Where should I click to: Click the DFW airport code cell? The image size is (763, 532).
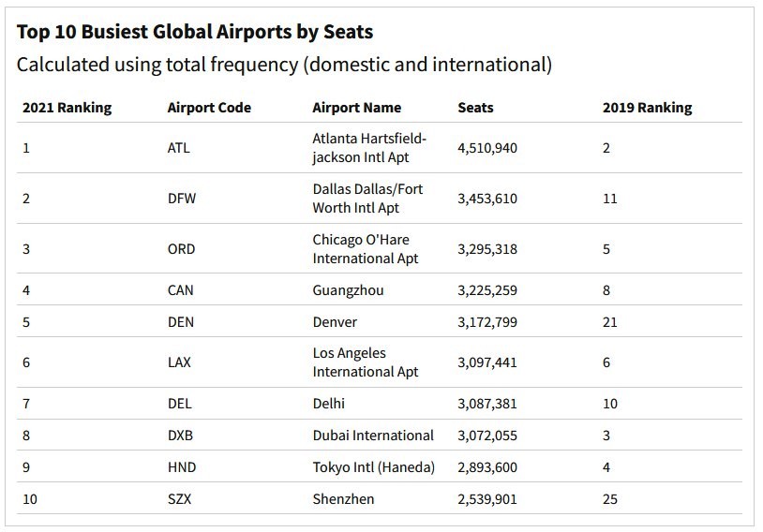pyautogui.click(x=181, y=199)
